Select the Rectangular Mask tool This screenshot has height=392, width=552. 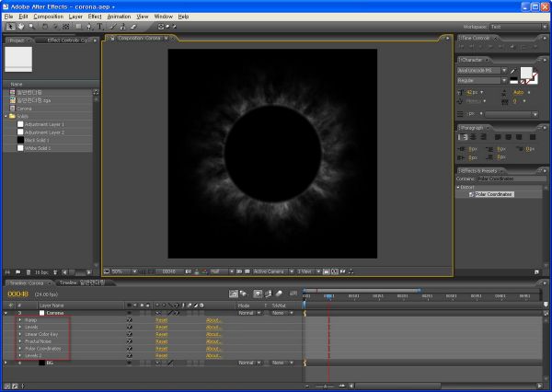[78, 27]
